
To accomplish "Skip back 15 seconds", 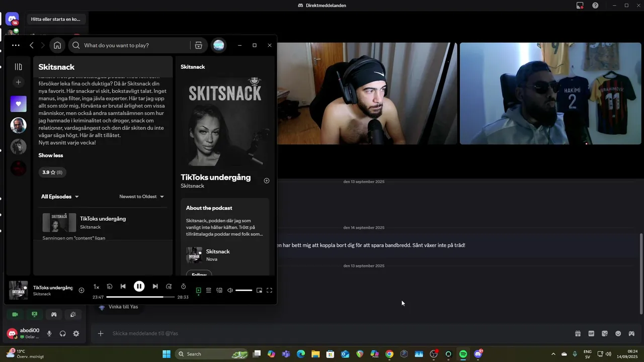I will pyautogui.click(x=110, y=287).
